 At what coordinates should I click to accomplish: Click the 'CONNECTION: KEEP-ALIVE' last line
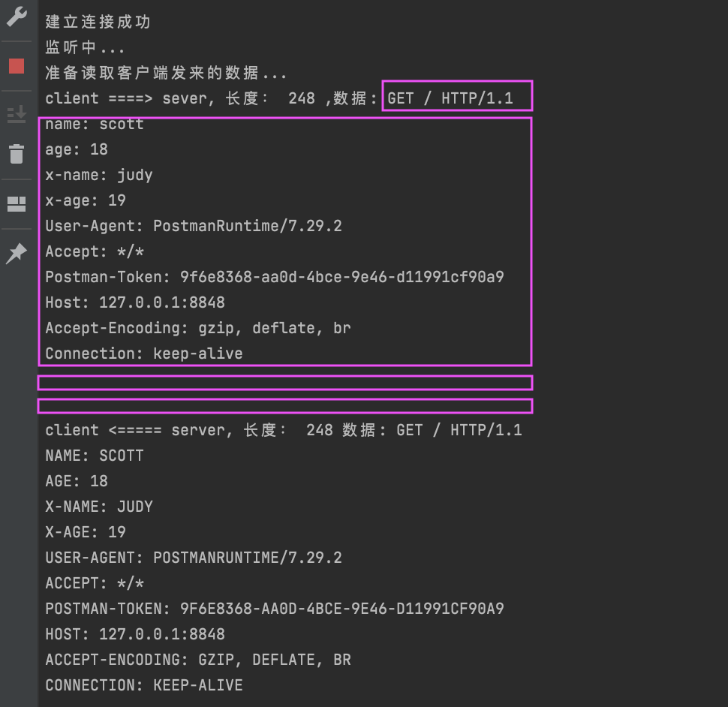[x=144, y=686]
